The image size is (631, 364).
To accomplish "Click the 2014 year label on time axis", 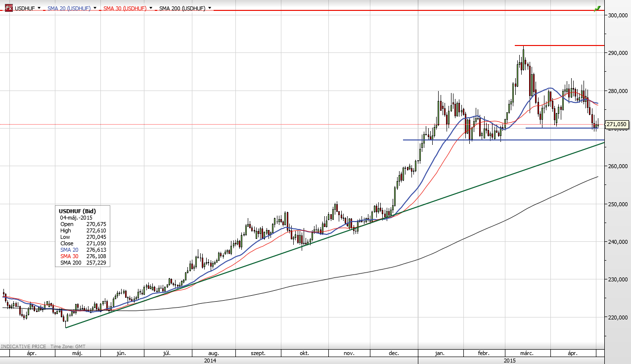I will pos(210,361).
